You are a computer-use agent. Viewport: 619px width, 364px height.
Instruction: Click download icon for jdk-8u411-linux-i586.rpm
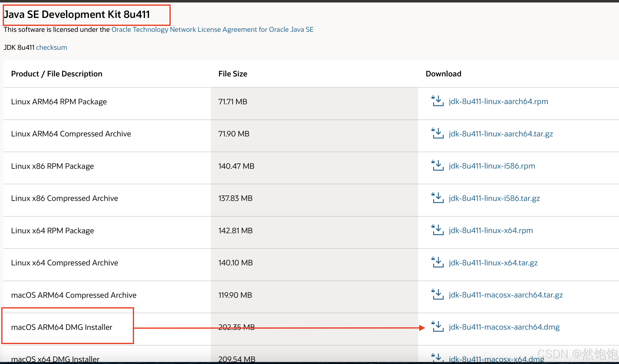point(437,165)
